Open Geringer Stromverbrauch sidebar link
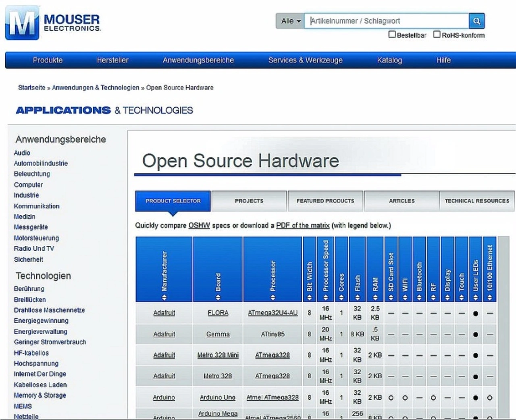 50,342
